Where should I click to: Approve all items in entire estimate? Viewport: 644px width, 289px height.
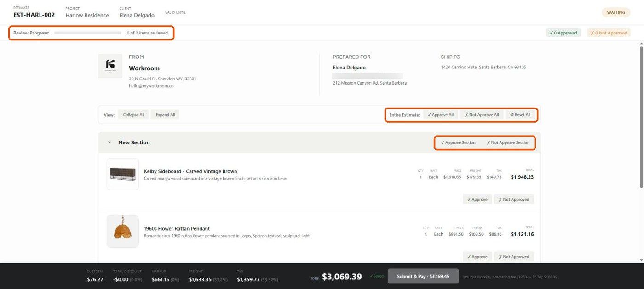[x=441, y=115]
